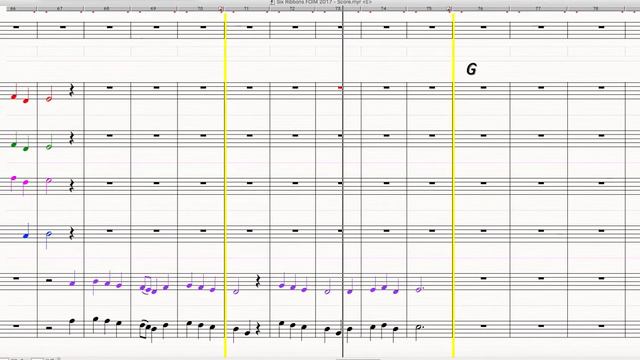This screenshot has width=640, height=360.
Task: Select the quarter rest in the red staff
Action: click(x=71, y=90)
